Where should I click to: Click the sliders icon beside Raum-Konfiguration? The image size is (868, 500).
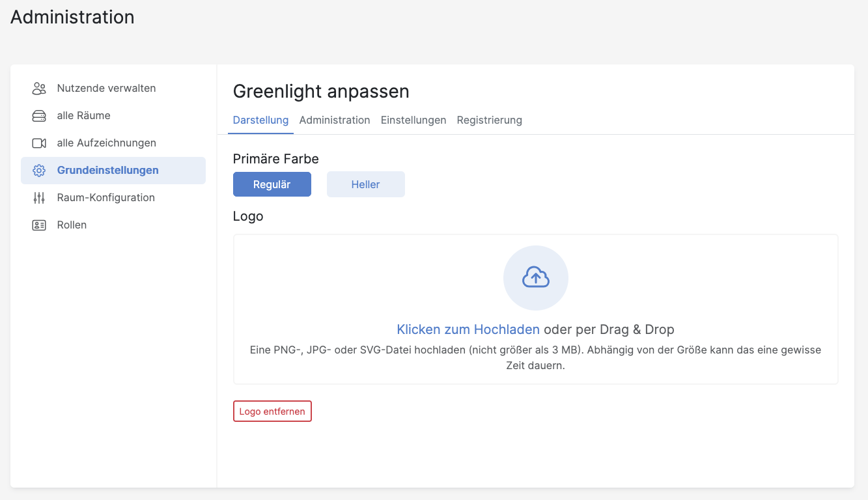click(39, 198)
